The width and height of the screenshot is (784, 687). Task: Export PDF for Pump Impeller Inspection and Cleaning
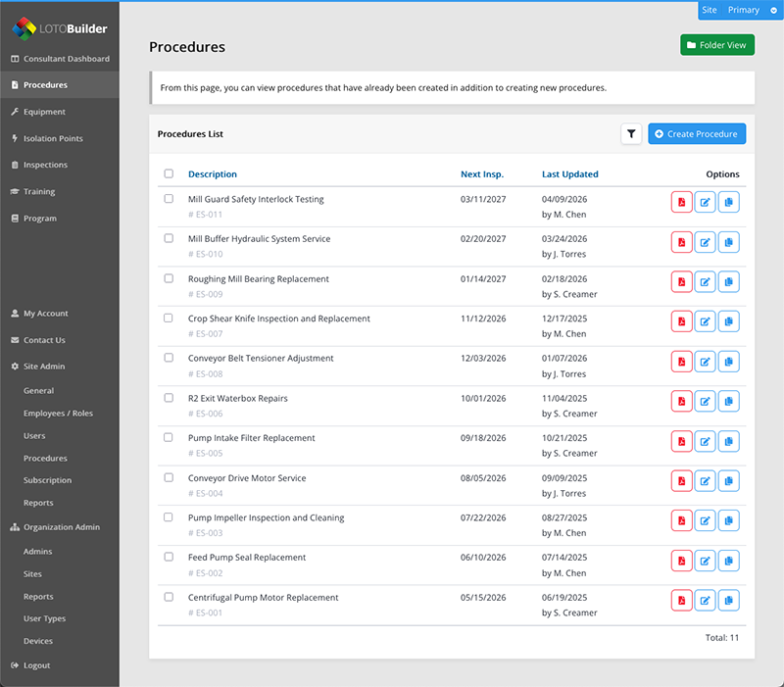coord(681,520)
